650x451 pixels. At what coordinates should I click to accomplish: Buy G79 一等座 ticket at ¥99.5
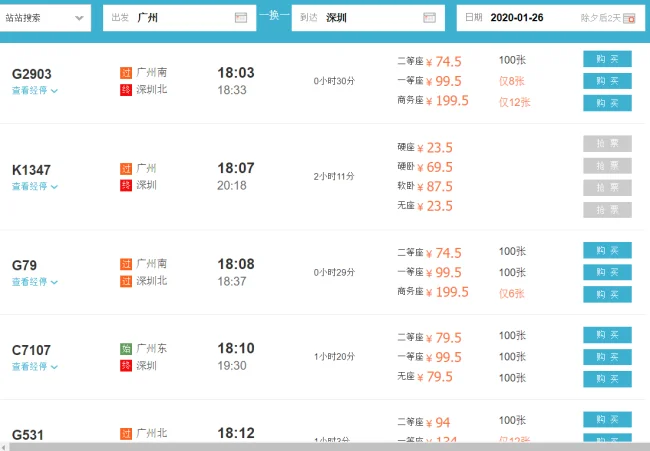click(x=607, y=272)
